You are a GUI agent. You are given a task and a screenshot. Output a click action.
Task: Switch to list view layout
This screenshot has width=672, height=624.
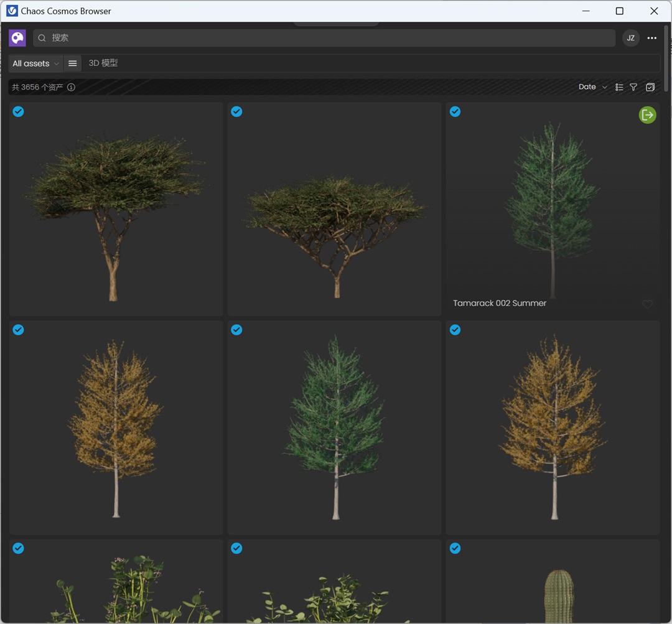pyautogui.click(x=619, y=87)
